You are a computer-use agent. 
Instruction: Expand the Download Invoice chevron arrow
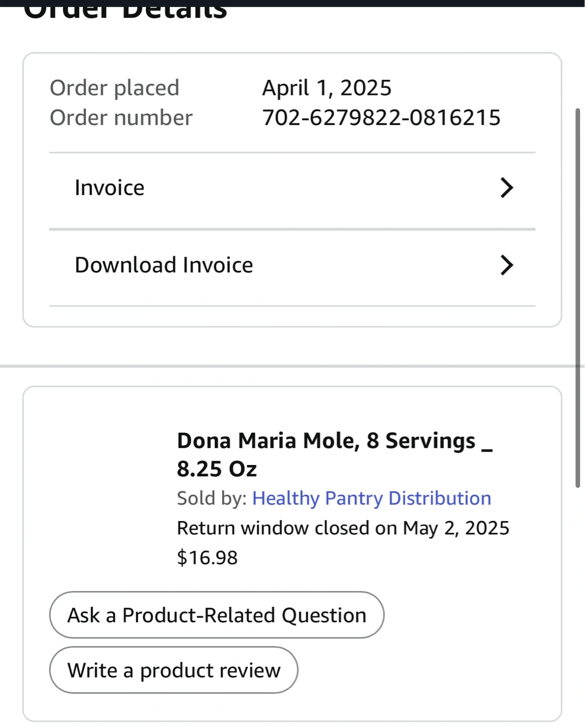506,265
